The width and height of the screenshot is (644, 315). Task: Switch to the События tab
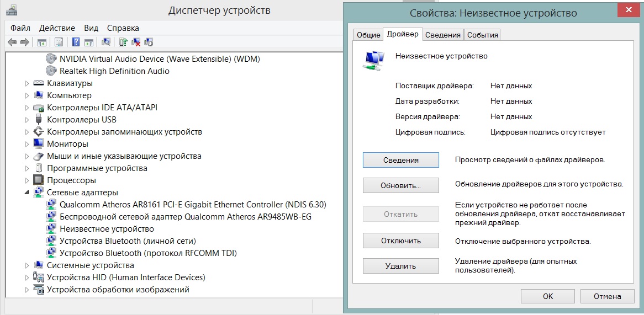click(x=482, y=35)
